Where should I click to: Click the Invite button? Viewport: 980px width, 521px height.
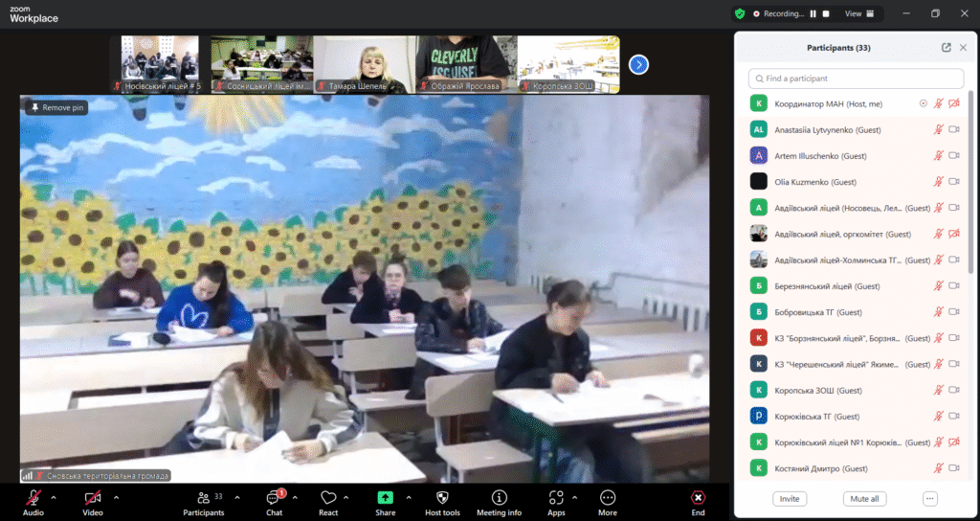790,499
